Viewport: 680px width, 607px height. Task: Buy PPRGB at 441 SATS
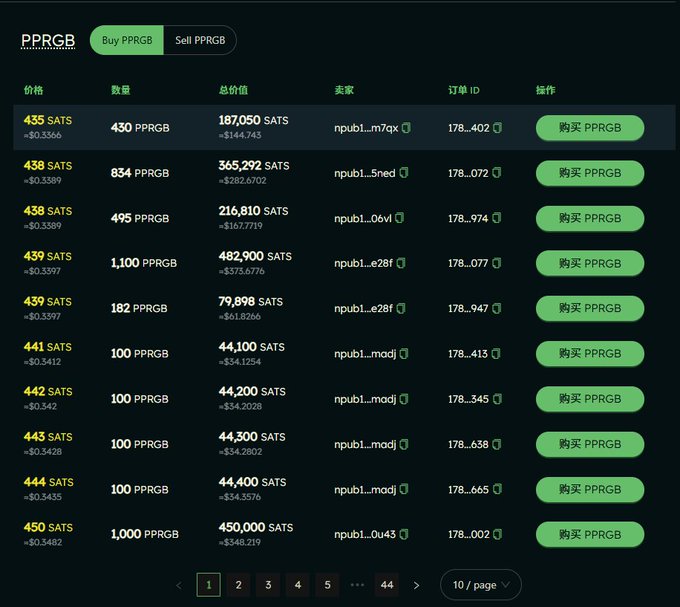tap(590, 354)
